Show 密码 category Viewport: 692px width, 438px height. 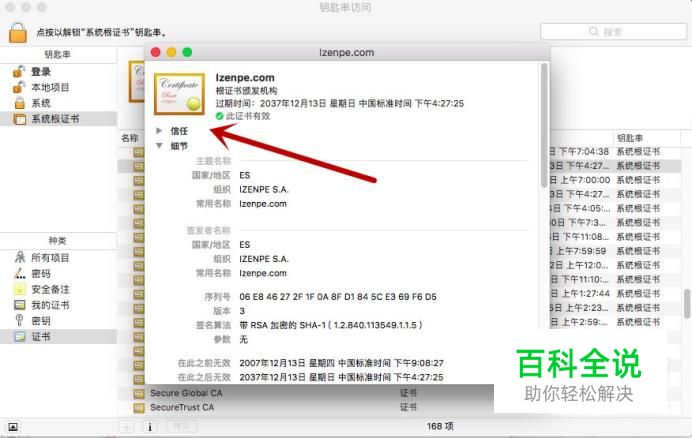tap(41, 273)
